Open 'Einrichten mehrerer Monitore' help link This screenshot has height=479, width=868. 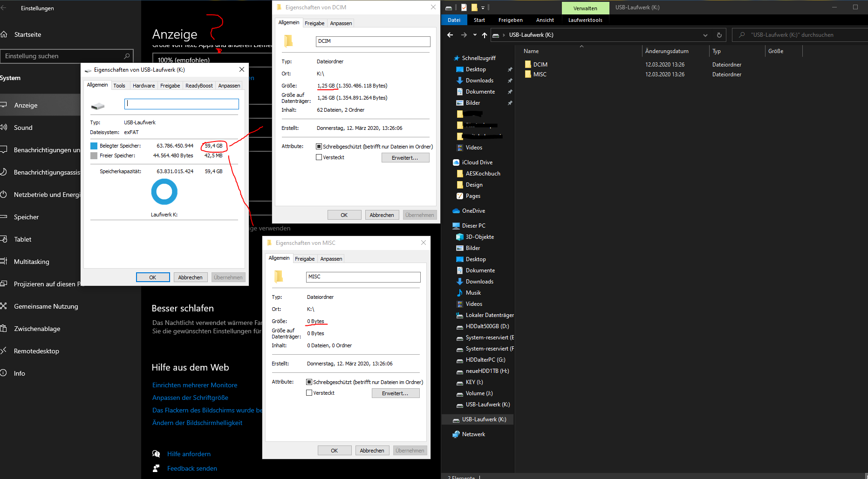click(x=195, y=385)
